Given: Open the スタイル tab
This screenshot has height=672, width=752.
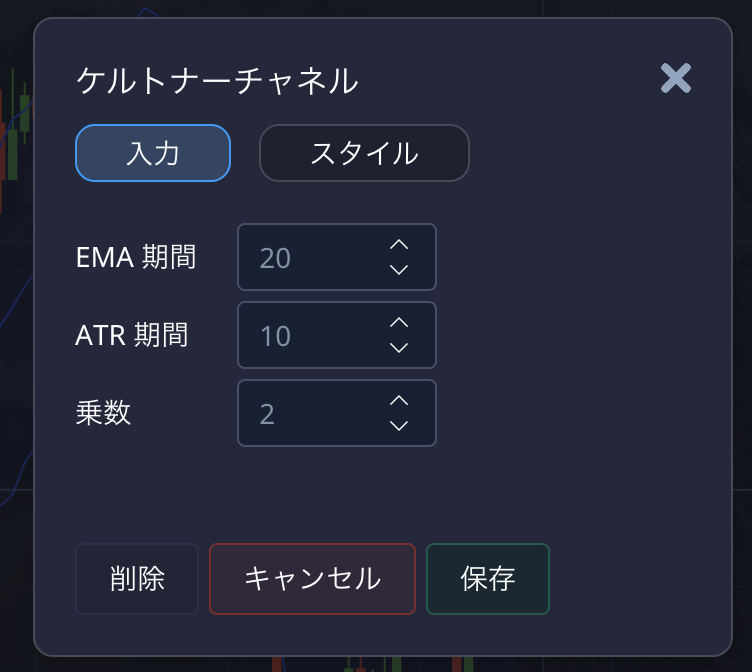Looking at the screenshot, I should (x=364, y=153).
